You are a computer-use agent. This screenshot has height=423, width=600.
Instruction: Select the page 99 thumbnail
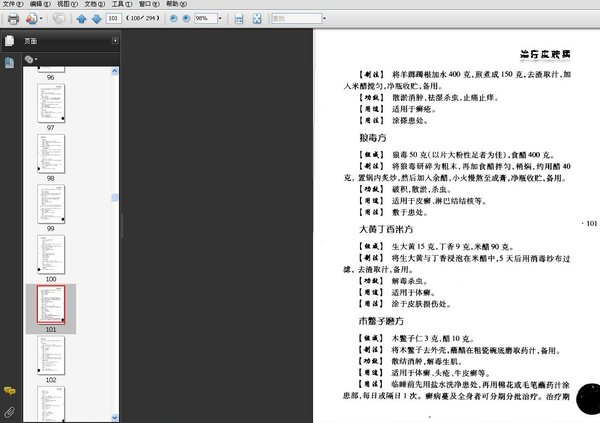[x=51, y=200]
